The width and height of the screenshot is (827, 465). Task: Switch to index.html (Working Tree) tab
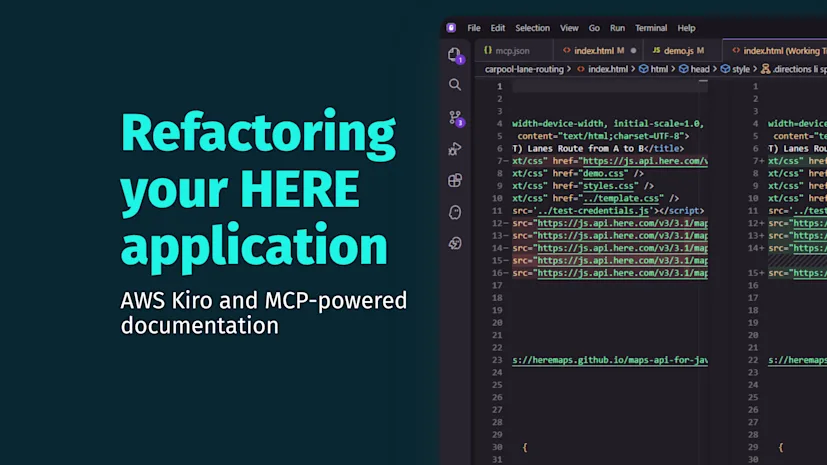click(x=775, y=51)
